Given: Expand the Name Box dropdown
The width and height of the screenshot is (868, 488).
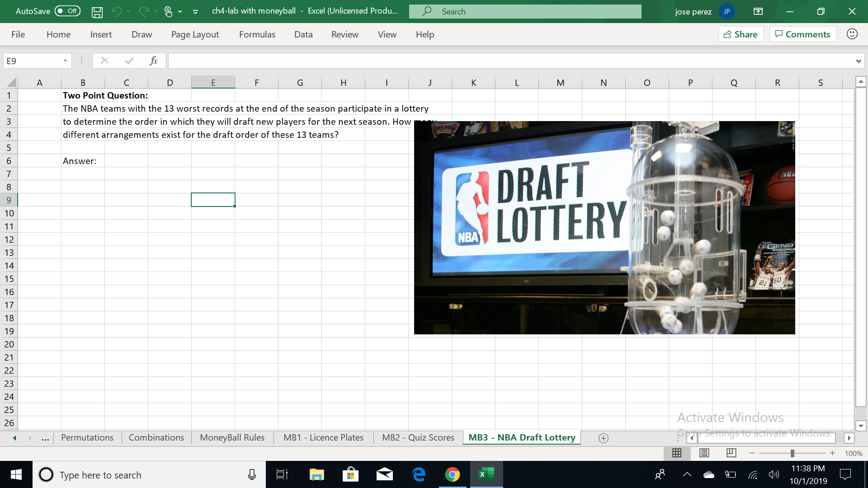Looking at the screenshot, I should 65,61.
